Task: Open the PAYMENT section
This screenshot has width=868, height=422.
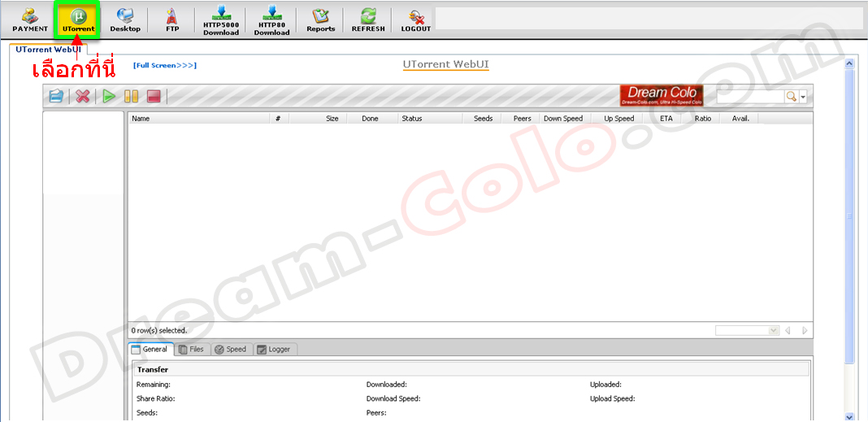Action: click(x=30, y=20)
